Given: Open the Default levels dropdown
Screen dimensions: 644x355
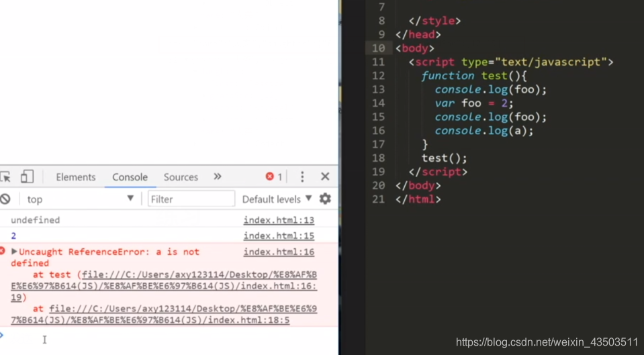Looking at the screenshot, I should click(277, 199).
